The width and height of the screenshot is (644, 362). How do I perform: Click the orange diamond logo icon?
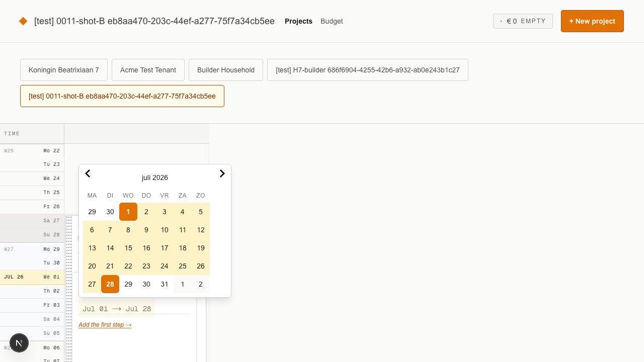(x=23, y=21)
